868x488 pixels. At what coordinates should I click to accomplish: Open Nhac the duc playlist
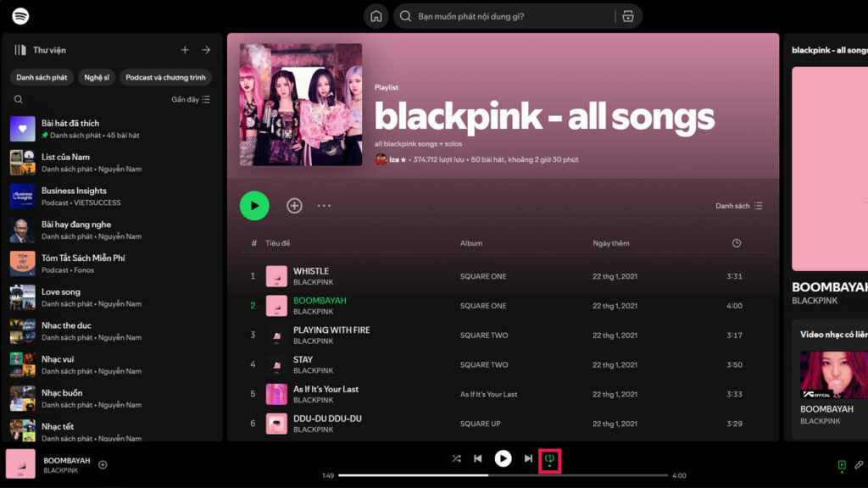point(111,331)
